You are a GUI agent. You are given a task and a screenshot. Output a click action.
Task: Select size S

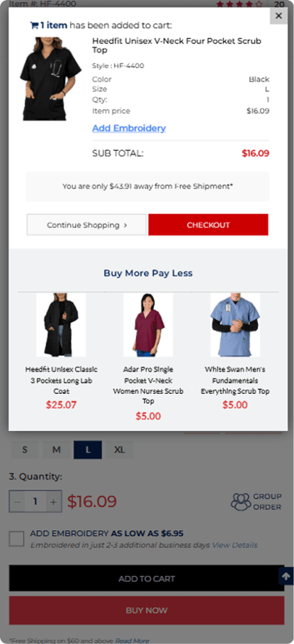click(25, 450)
